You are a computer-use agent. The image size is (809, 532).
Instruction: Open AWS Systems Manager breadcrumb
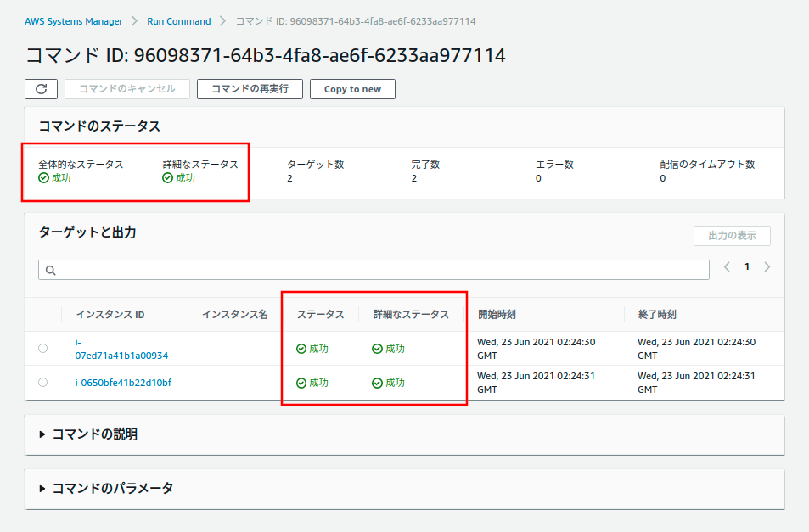coord(74,21)
